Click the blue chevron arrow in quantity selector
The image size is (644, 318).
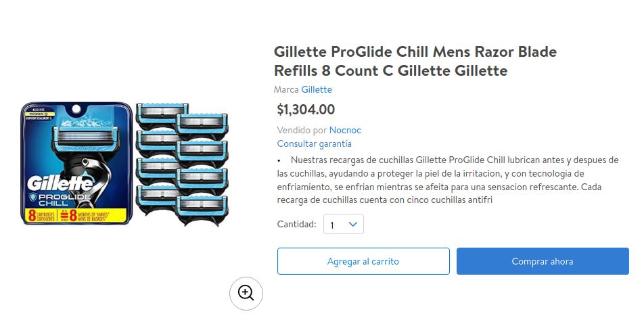tap(353, 225)
